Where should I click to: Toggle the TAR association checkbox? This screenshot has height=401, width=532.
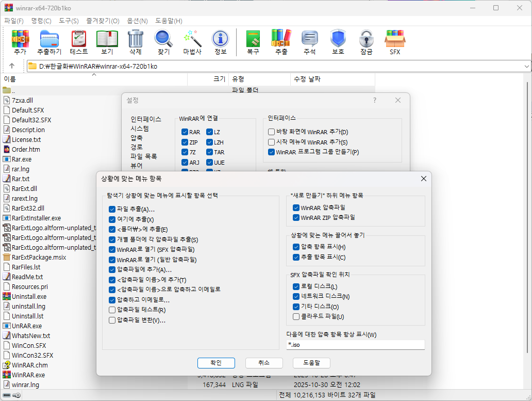click(209, 152)
